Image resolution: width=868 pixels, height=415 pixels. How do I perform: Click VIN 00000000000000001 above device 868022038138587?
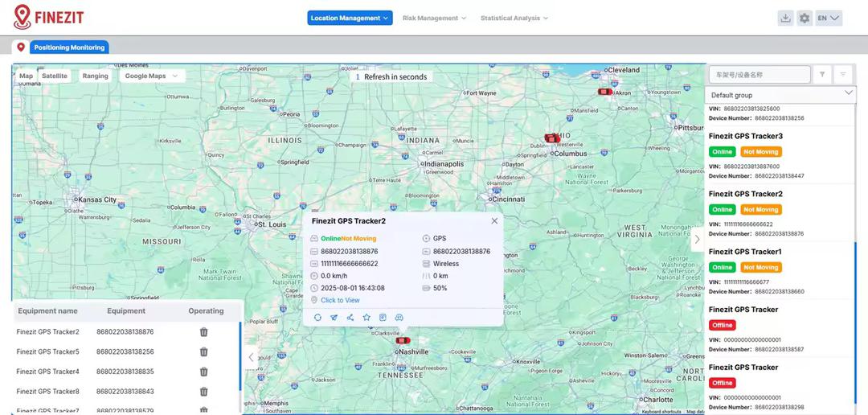[x=752, y=339]
